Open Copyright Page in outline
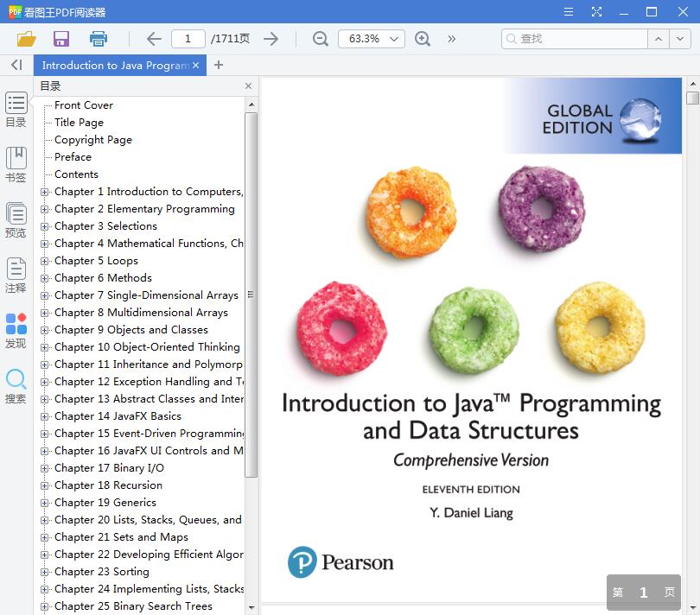This screenshot has height=615, width=700. click(93, 140)
